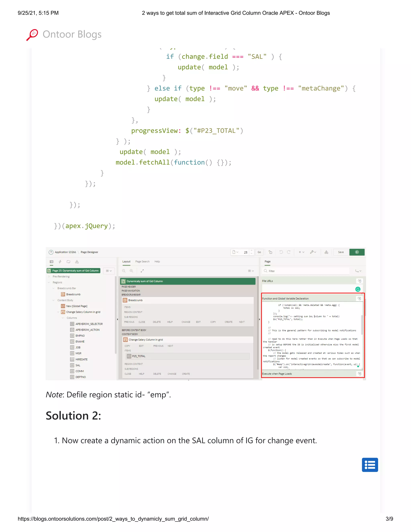Click the APEX$ROW_SELECTOR checkbox-column icon
This screenshot has height=532, width=411.
pos(72,324)
